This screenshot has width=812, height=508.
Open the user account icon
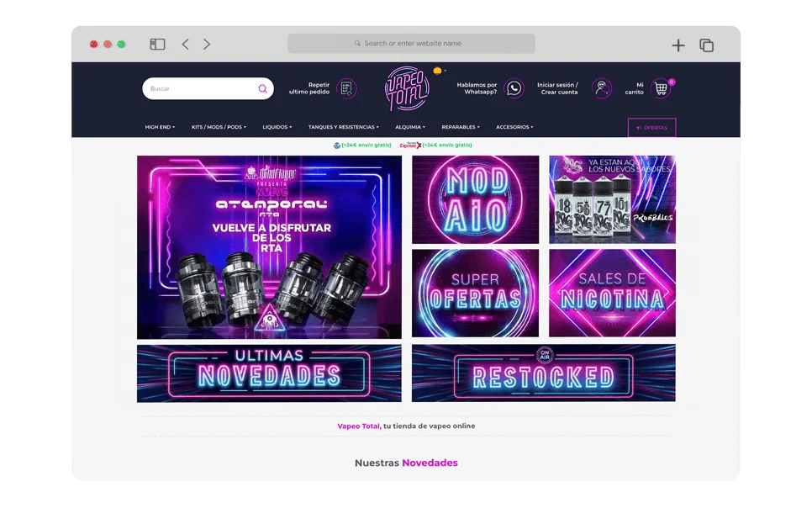[601, 88]
